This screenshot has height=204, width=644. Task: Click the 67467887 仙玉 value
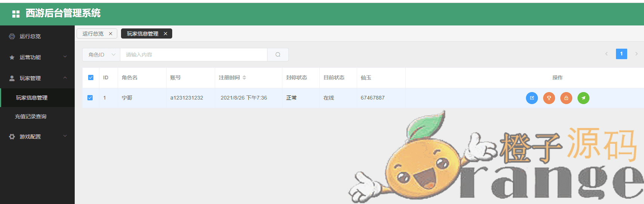[372, 98]
